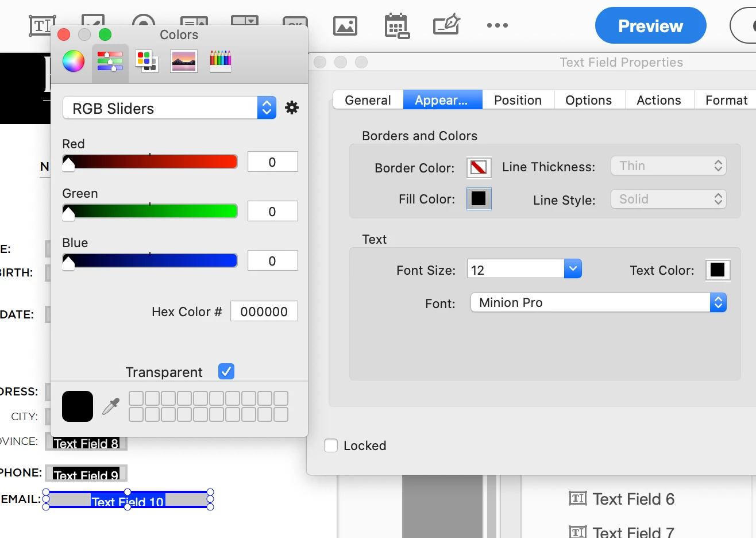Open the Position tab
Screen dimensions: 756x538
click(x=518, y=100)
